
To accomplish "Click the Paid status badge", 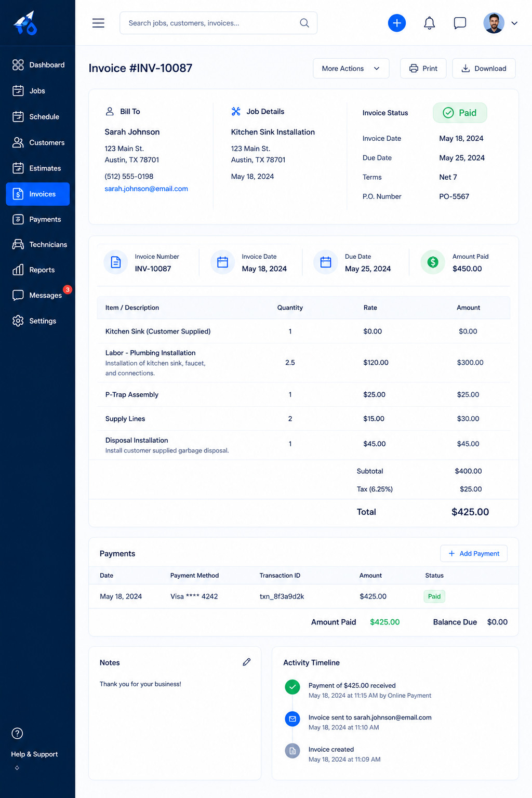I will (460, 113).
